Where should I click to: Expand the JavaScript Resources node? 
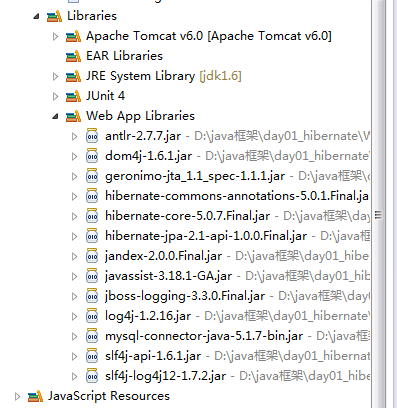[x=17, y=396]
